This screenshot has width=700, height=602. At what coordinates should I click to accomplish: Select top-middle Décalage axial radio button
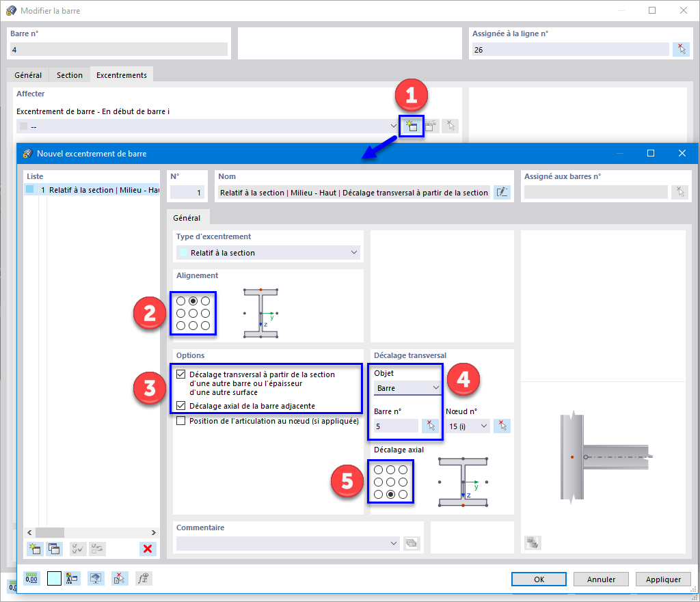[390, 469]
